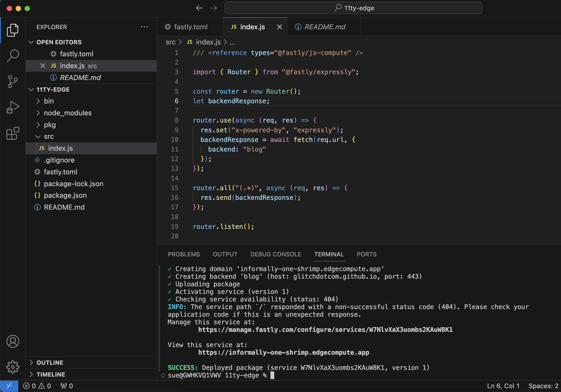Open the Explorer view in activity bar

pyautogui.click(x=13, y=30)
